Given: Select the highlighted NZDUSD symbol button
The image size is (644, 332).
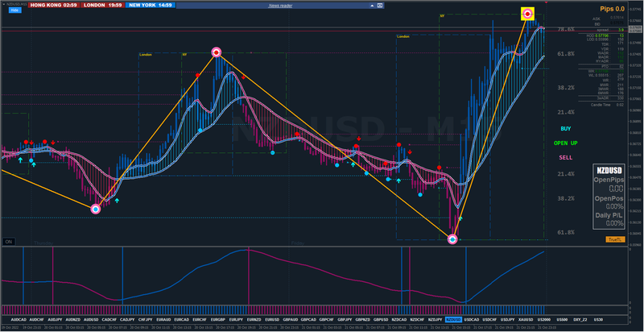Looking at the screenshot, I should (453, 320).
